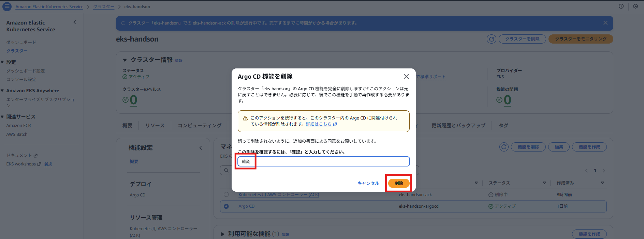Switch to the コンピューティング tab
This screenshot has width=644, height=239.
200,126
